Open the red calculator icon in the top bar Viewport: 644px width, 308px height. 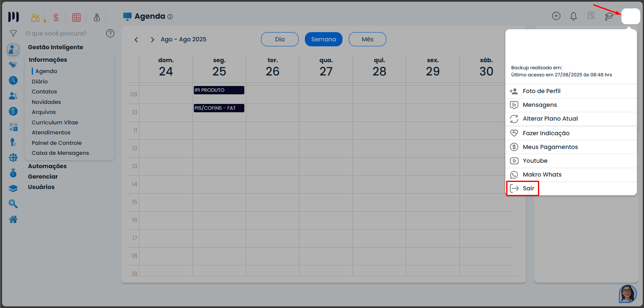pos(76,18)
